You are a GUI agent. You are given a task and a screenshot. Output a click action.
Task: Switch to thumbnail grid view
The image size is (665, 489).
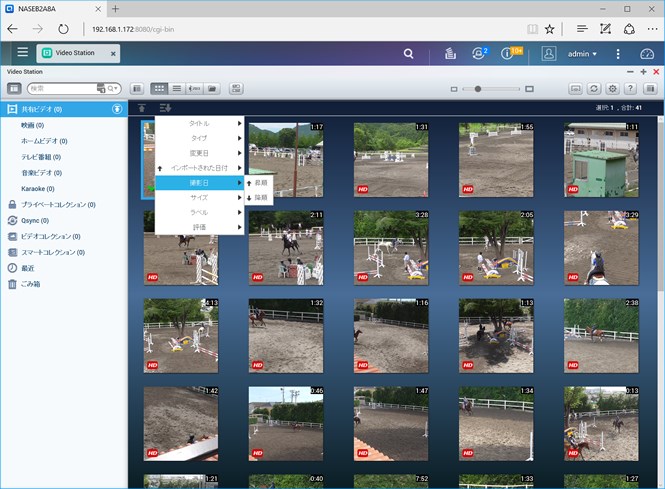tap(159, 89)
